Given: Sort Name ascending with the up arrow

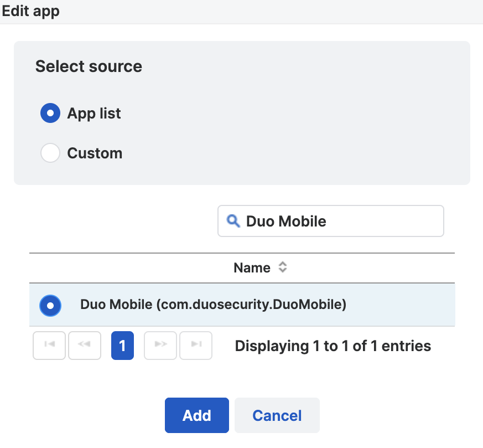Looking at the screenshot, I should [282, 265].
